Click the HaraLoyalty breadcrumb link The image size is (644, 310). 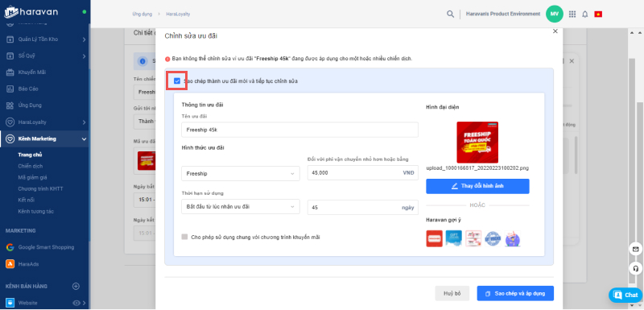pyautogui.click(x=178, y=14)
